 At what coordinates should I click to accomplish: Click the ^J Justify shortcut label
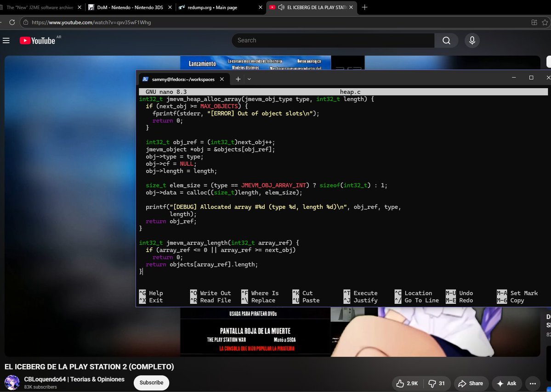pos(361,300)
